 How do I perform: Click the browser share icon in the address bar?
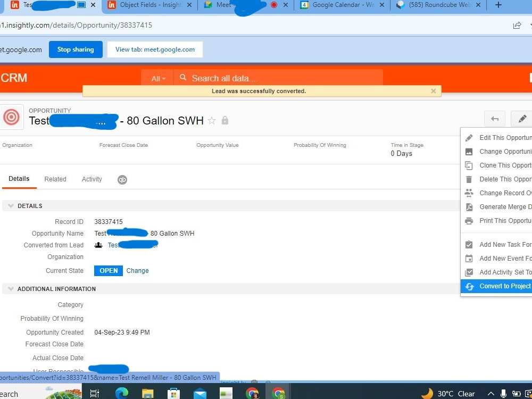(x=517, y=26)
